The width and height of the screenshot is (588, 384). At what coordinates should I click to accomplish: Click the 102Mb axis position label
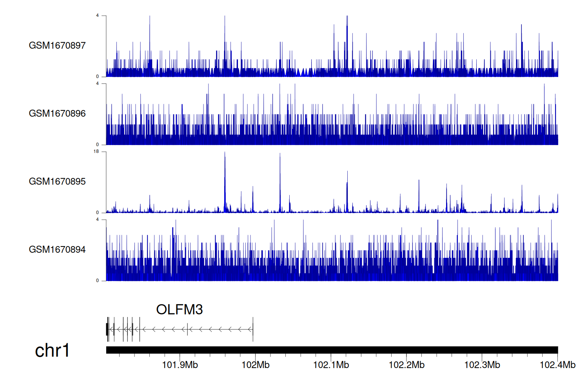pos(255,365)
